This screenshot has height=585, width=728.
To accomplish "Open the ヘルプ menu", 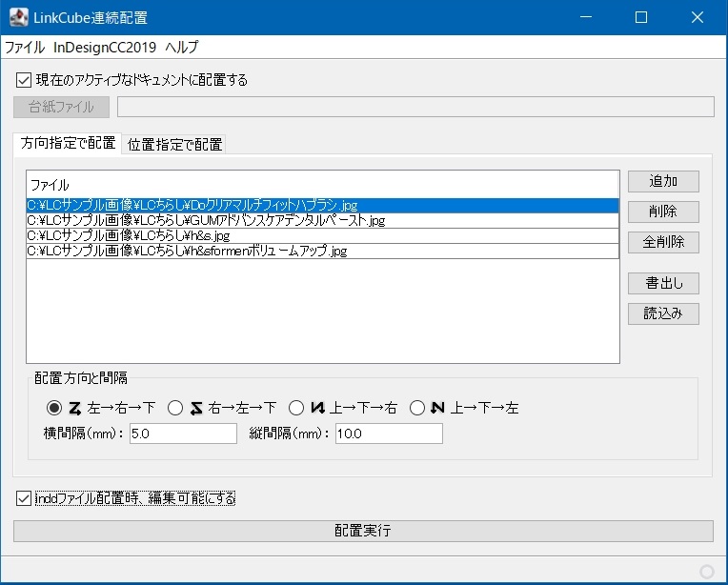I will (x=182, y=48).
